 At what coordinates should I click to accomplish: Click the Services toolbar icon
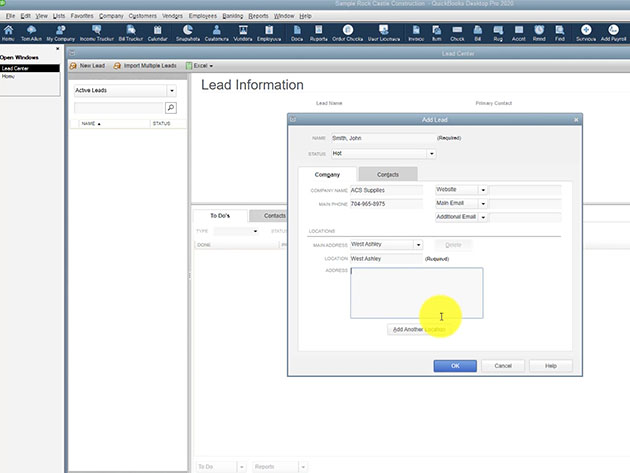pos(586,33)
